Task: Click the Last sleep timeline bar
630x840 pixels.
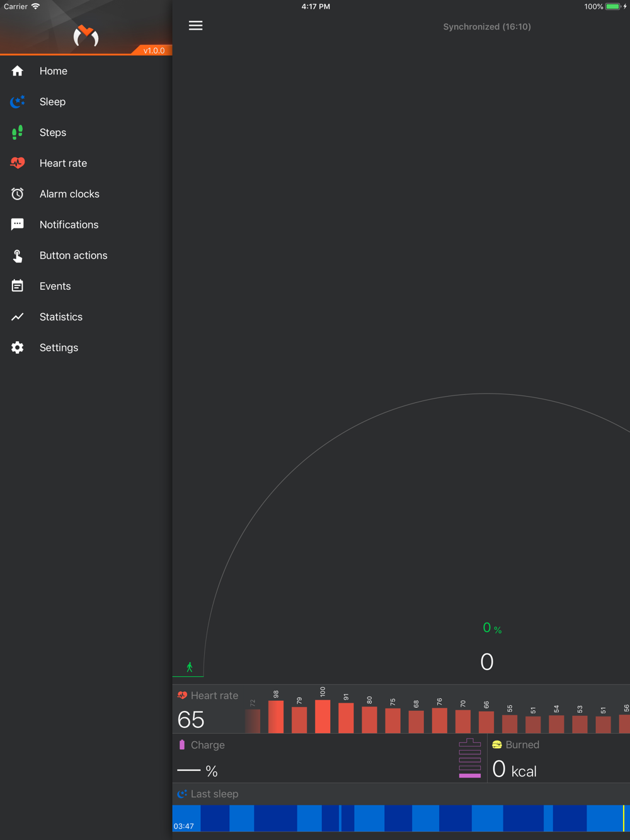Action: pyautogui.click(x=401, y=818)
